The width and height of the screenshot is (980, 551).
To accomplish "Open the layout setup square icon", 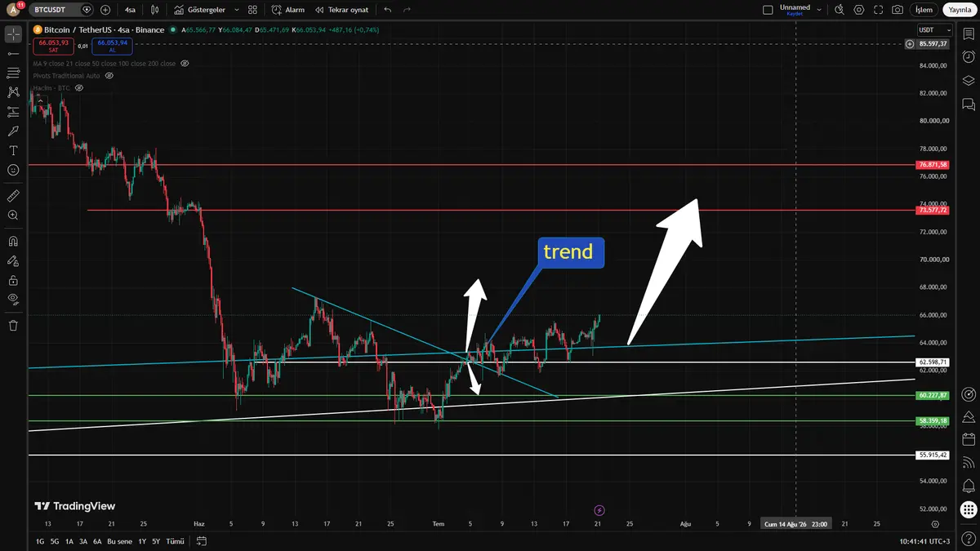I will pos(767,10).
